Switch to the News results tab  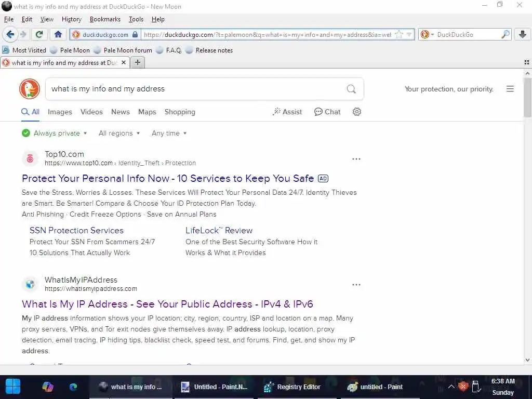pyautogui.click(x=121, y=112)
